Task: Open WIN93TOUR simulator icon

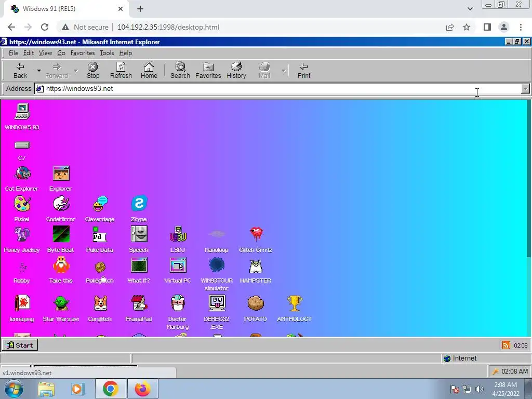Action: coord(217,265)
